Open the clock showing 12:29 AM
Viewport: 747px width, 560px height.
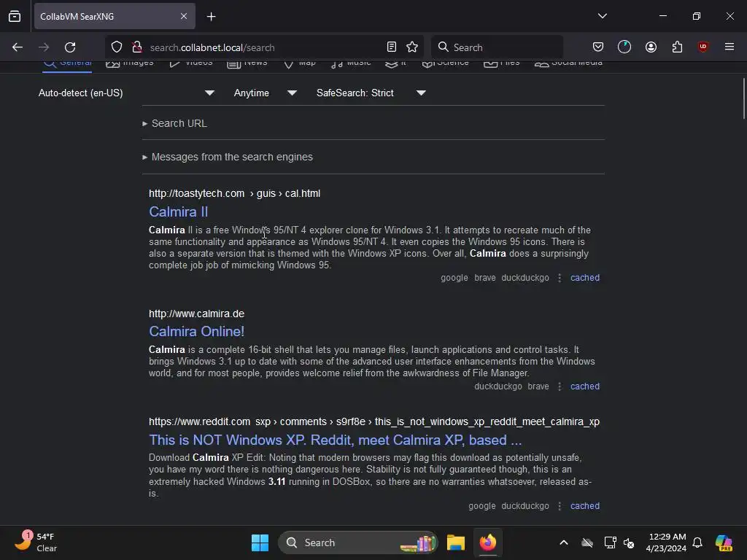pos(666,542)
